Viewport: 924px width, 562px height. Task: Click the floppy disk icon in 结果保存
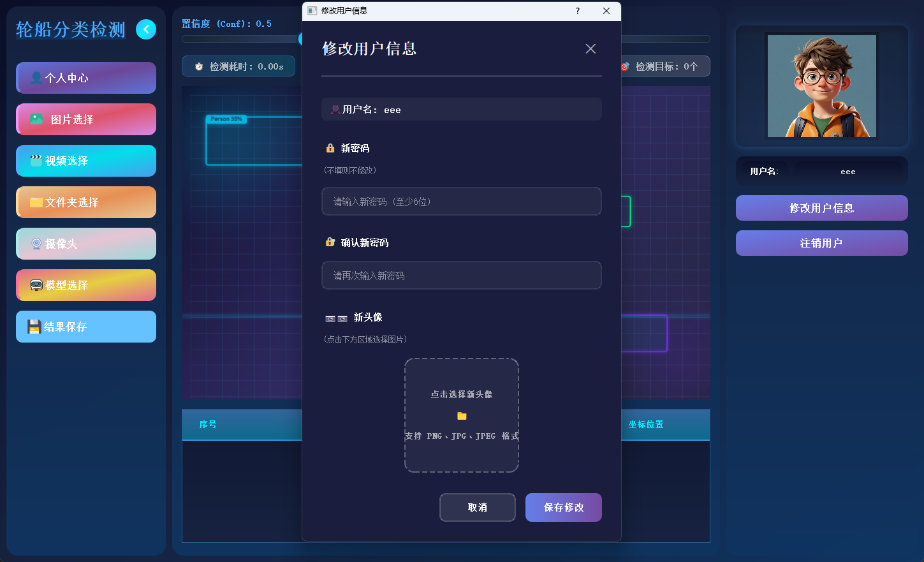(x=34, y=327)
